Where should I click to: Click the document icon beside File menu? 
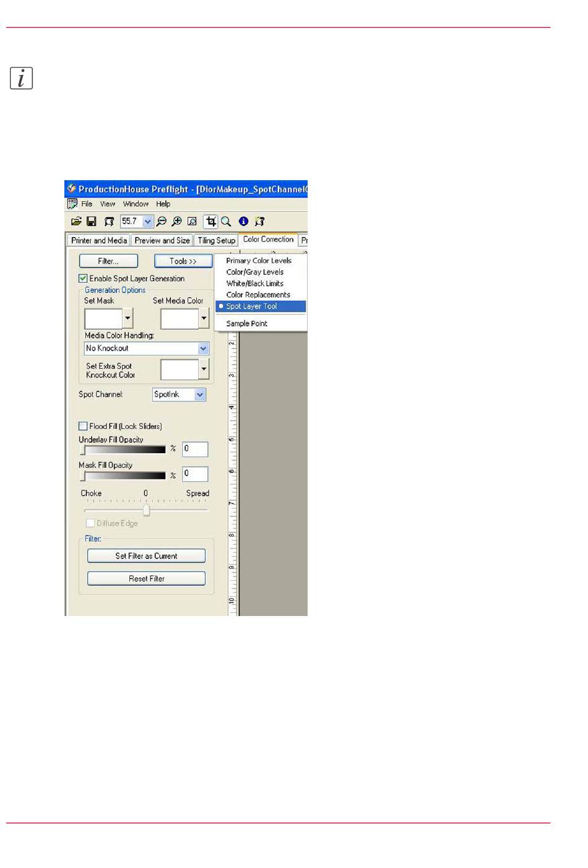point(72,204)
